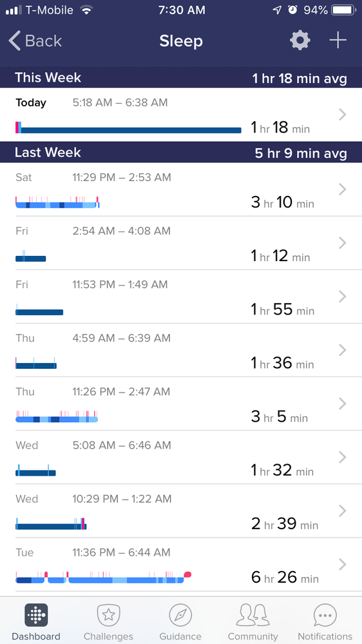Expand Saturday 11:29 PM sleep entry chevron
The image size is (362, 644).
point(343,190)
